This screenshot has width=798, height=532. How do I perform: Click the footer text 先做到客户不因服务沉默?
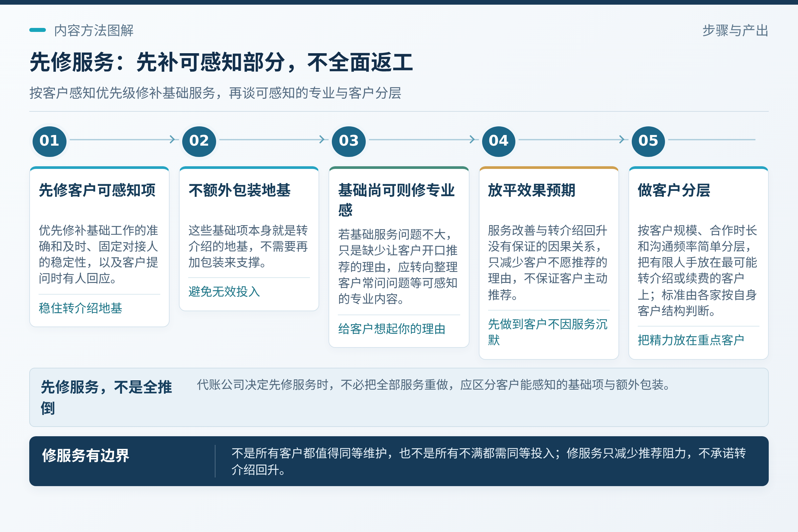coord(548,332)
